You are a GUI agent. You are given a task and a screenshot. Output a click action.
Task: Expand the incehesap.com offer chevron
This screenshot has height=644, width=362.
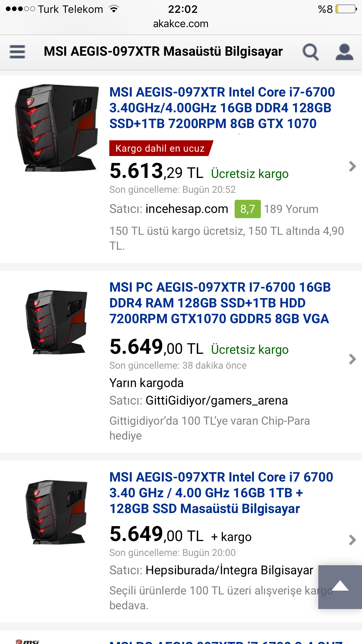coord(352,166)
